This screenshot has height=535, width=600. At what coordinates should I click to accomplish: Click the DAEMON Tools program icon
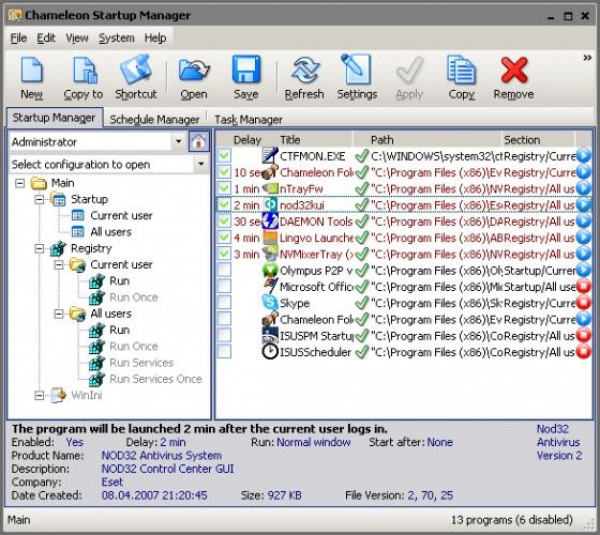pyautogui.click(x=270, y=221)
